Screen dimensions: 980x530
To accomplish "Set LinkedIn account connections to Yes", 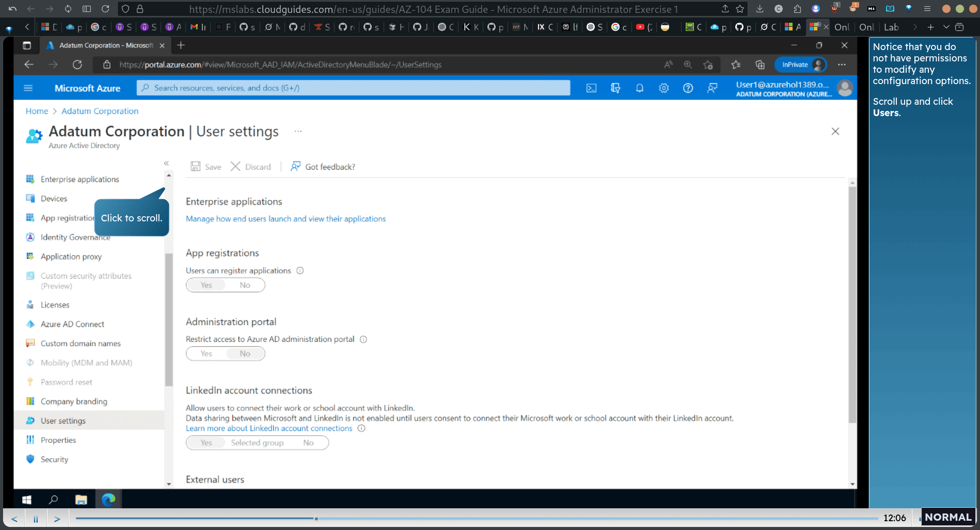I will (206, 443).
